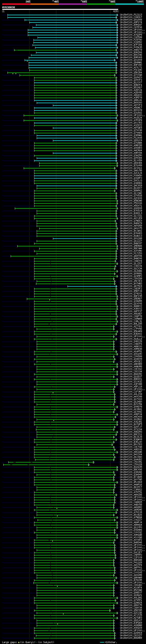
Task: Select hit label UniRef100_Q6T5C8
Action: (x=131, y=286)
